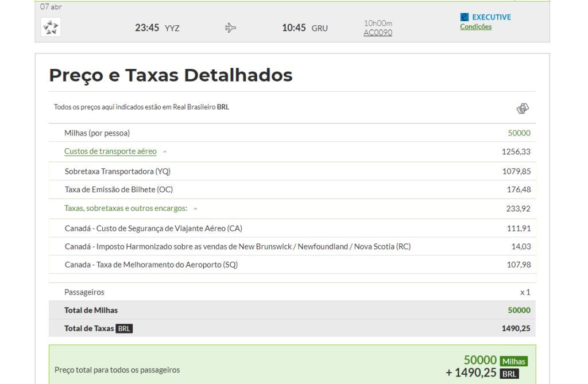The image size is (588, 384).
Task: Click Preço total para todos os passageiros
Action: pyautogui.click(x=117, y=370)
